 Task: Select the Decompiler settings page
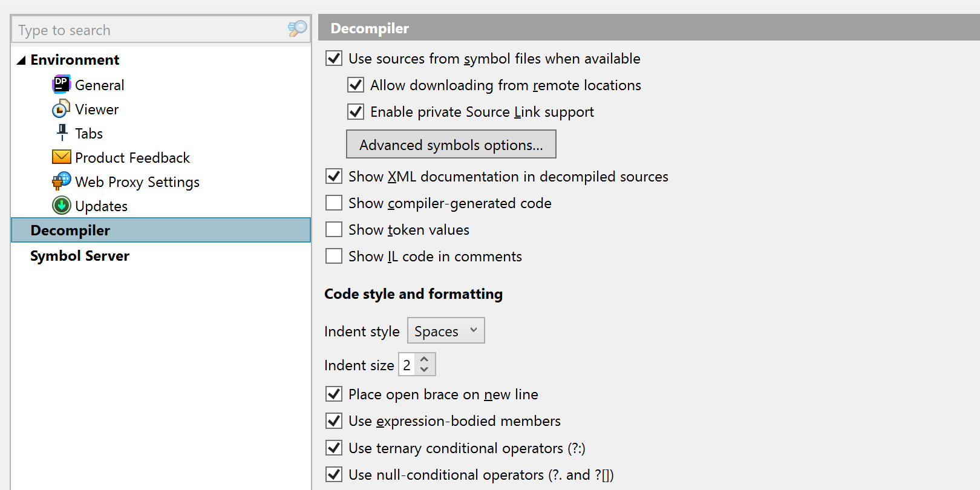(x=70, y=230)
